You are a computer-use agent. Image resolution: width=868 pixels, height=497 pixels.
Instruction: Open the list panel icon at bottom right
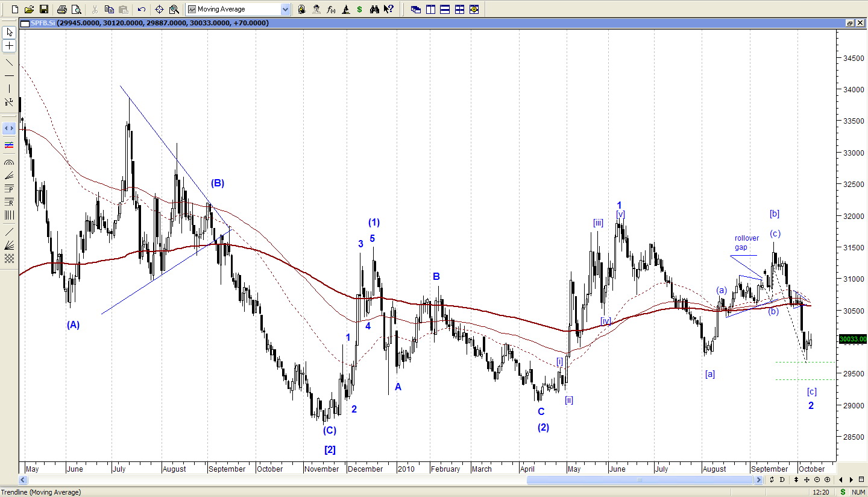(x=861, y=480)
